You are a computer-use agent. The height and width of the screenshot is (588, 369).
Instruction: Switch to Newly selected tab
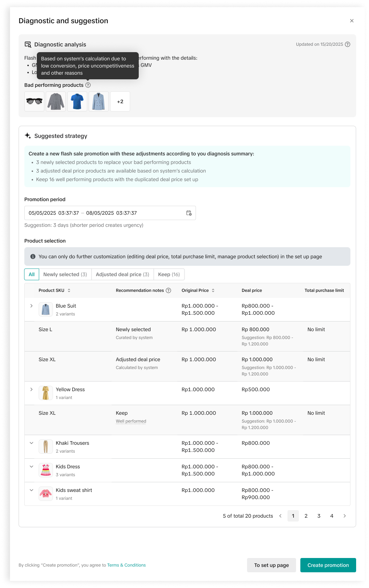pos(65,274)
